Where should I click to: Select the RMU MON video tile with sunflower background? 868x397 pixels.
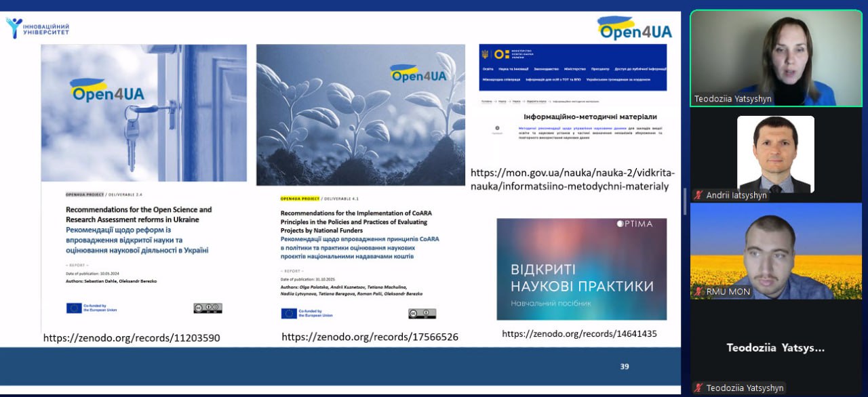776,251
